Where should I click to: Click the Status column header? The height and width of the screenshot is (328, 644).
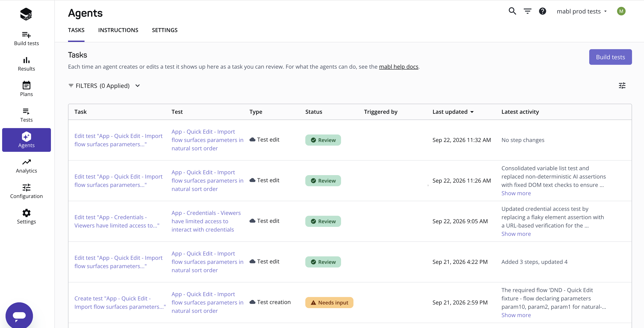(313, 112)
